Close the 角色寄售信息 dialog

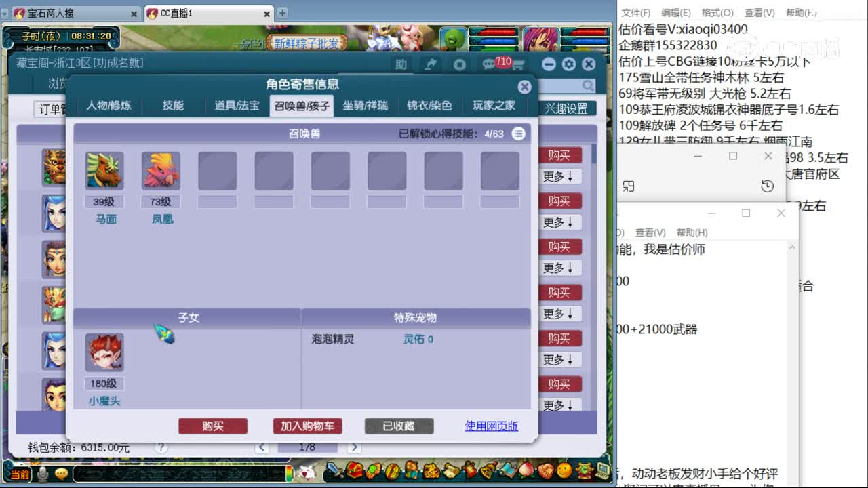pyautogui.click(x=524, y=87)
